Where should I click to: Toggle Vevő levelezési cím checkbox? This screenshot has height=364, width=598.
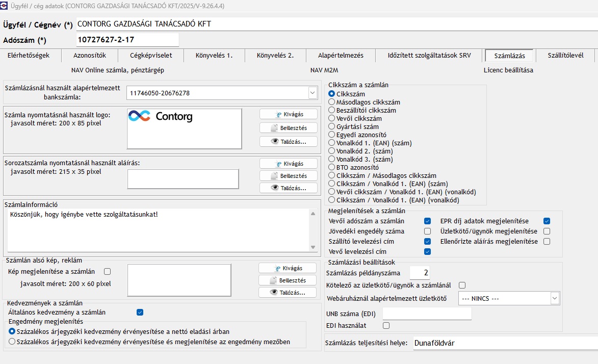(428, 251)
